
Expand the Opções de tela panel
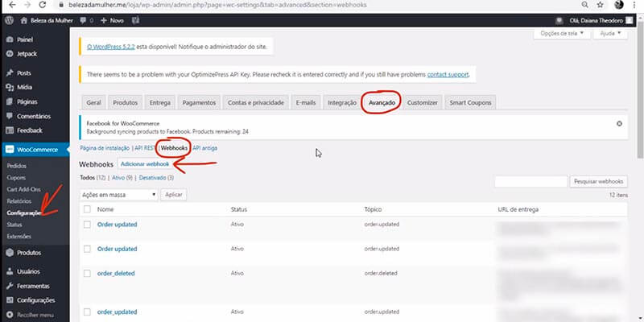click(561, 33)
